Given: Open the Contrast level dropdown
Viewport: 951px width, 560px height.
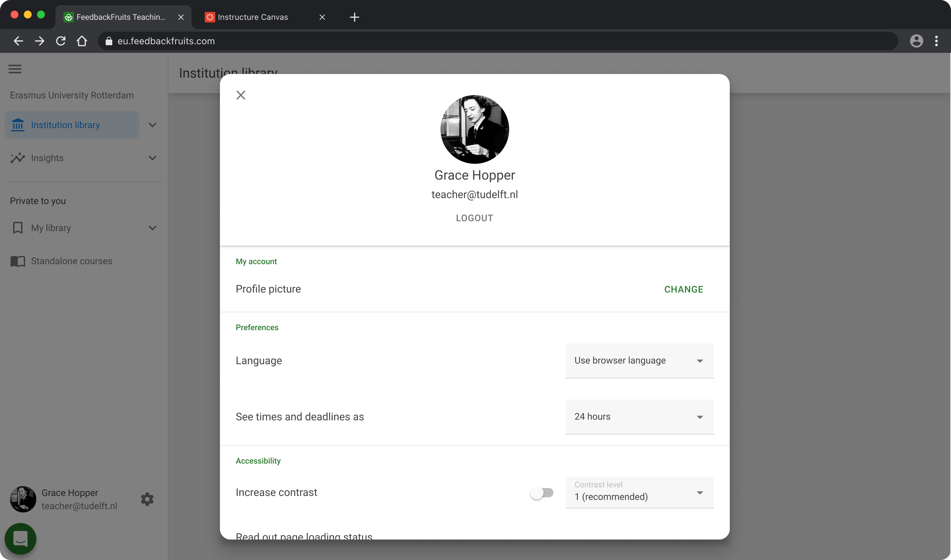Looking at the screenshot, I should tap(640, 492).
